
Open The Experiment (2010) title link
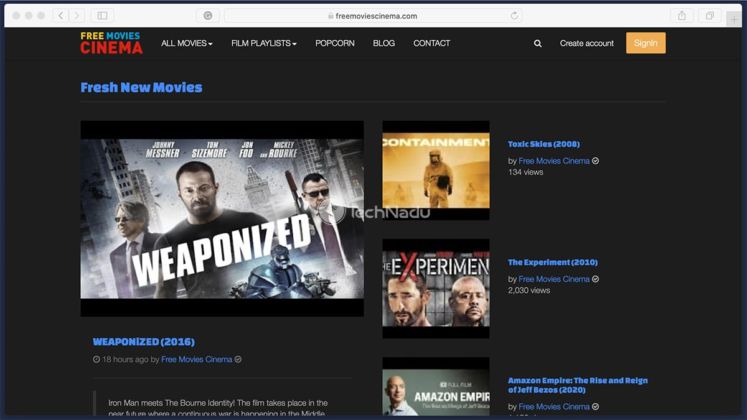click(x=553, y=262)
